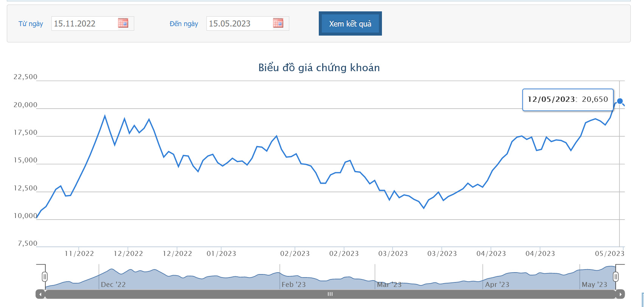Select the 'May '23' marker in the navigator

pos(594,285)
